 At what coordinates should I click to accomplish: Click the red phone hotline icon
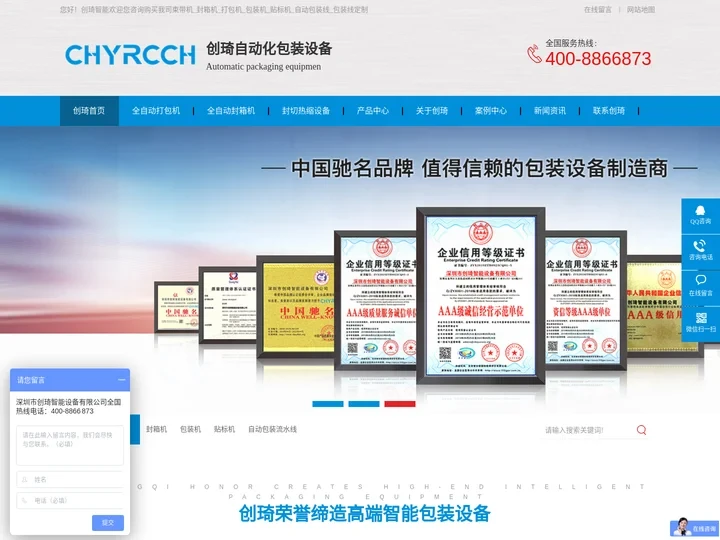(x=534, y=54)
